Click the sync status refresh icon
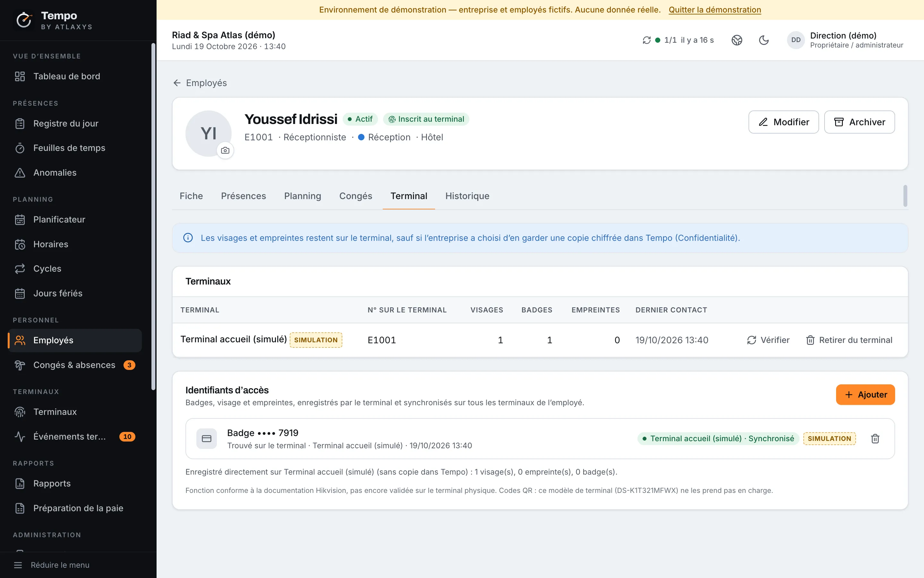This screenshot has height=578, width=924. point(646,40)
